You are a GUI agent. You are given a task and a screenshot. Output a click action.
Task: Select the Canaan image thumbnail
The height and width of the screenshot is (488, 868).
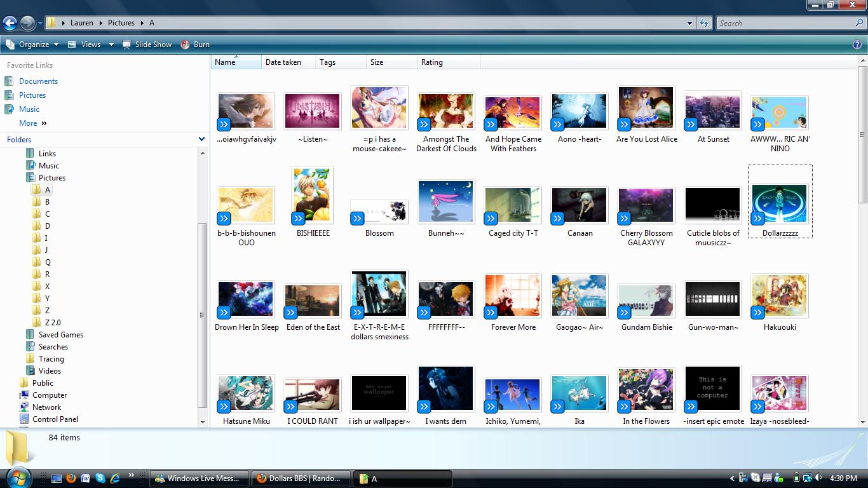580,205
